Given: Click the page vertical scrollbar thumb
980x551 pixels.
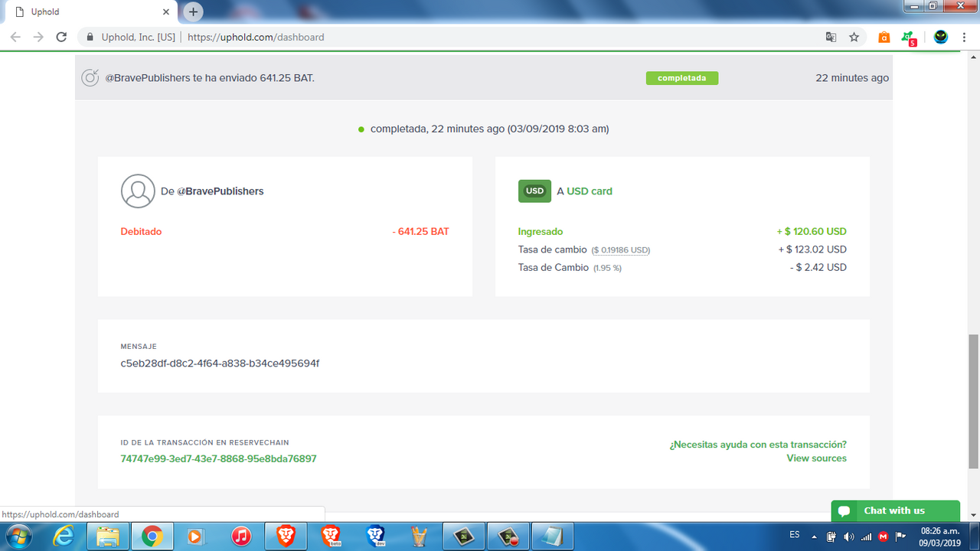Looking at the screenshot, I should (974, 401).
